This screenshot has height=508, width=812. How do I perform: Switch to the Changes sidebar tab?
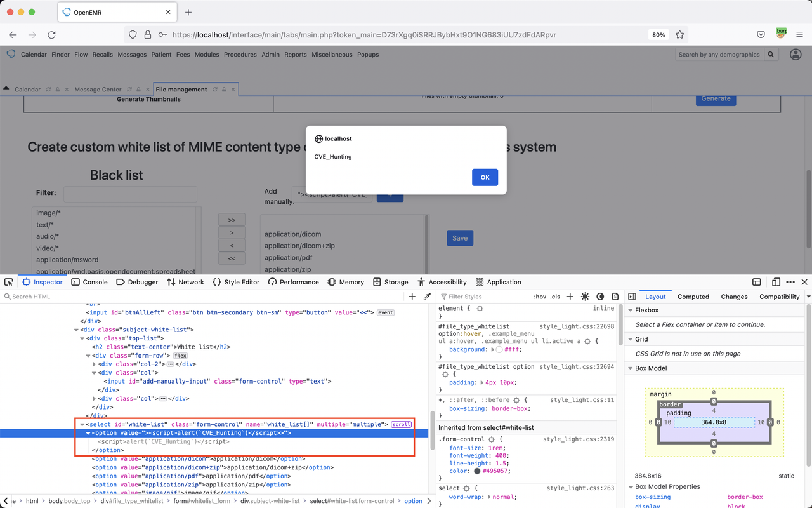pyautogui.click(x=734, y=297)
